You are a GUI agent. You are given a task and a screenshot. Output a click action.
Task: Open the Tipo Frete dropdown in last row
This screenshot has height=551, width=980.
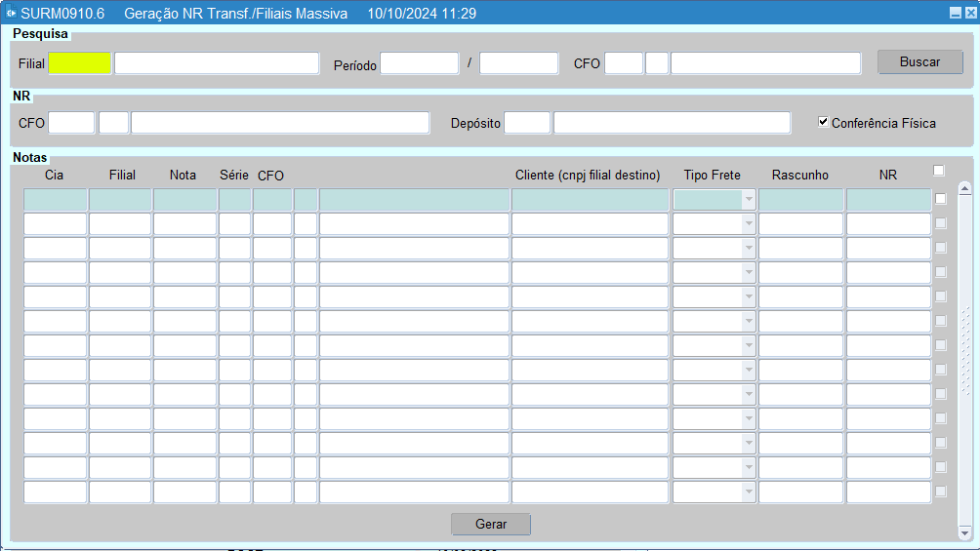click(x=749, y=492)
